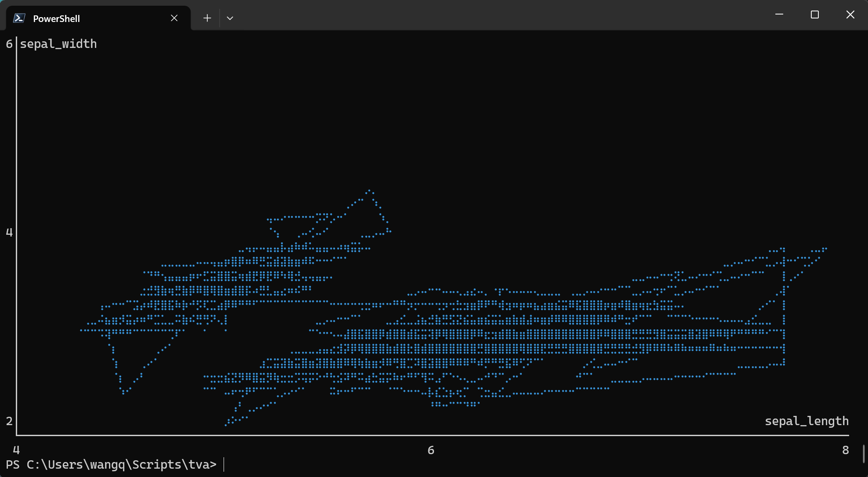This screenshot has height=477, width=868.
Task: Close the PowerShell tab with its X
Action: point(174,18)
